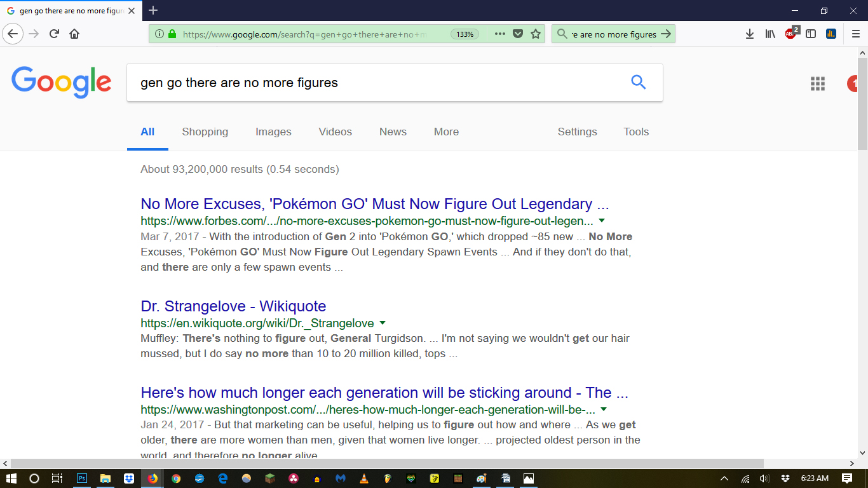Open Chrome from the taskbar
Image resolution: width=868 pixels, height=488 pixels.
[x=176, y=478]
